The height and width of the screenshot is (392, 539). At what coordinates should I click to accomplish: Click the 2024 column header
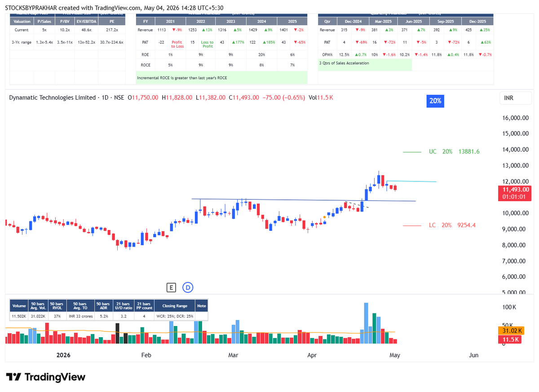pos(262,21)
